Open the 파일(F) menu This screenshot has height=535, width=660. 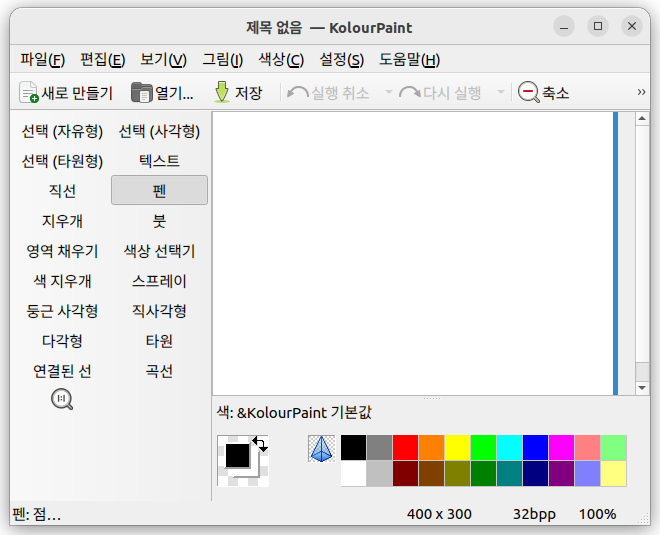(x=43, y=60)
